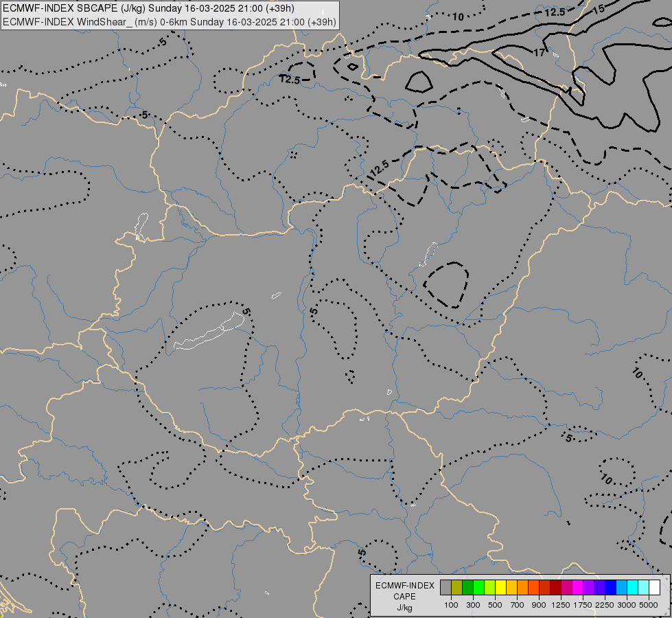
Task: Click the white 5000 legend swatch
Action: pyautogui.click(x=654, y=587)
